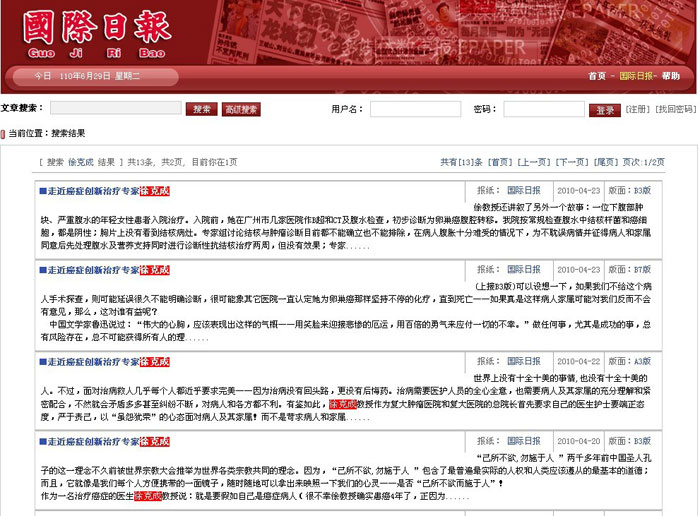
Task: Go to 上一页 previous results page
Action: pyautogui.click(x=533, y=162)
